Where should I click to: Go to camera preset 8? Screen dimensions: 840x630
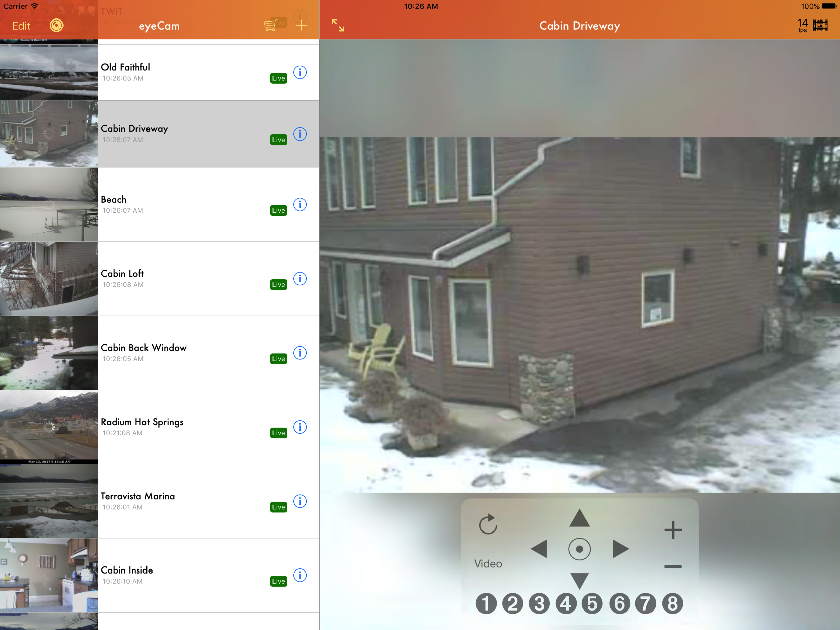click(x=672, y=603)
